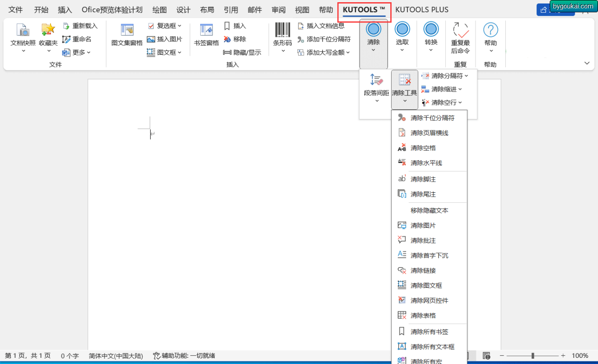Click 简体中文(中国大陆) language indicator
Image resolution: width=598 pixels, height=364 pixels.
tap(116, 356)
